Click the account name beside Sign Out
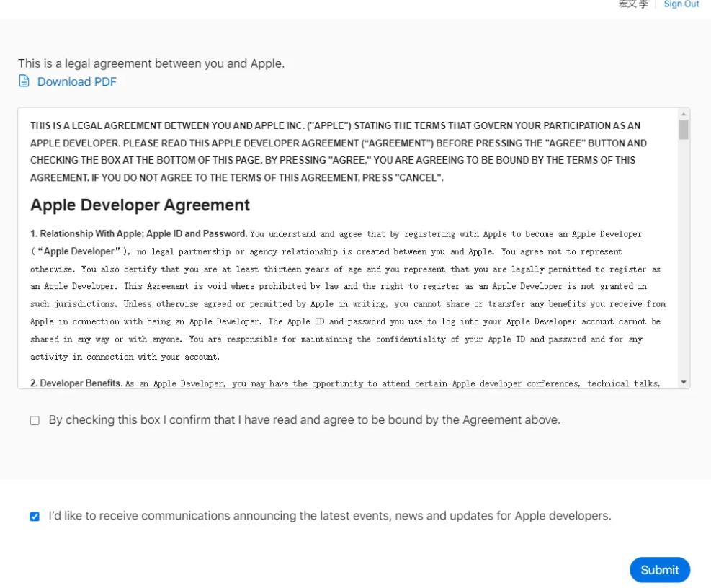Image resolution: width=711 pixels, height=588 pixels. pyautogui.click(x=633, y=4)
